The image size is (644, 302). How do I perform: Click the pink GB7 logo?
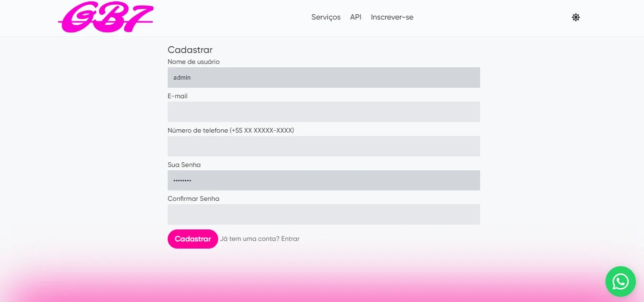click(106, 18)
